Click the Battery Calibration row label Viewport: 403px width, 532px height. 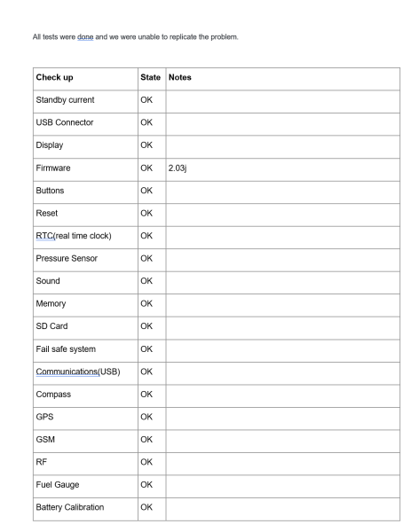point(70,507)
